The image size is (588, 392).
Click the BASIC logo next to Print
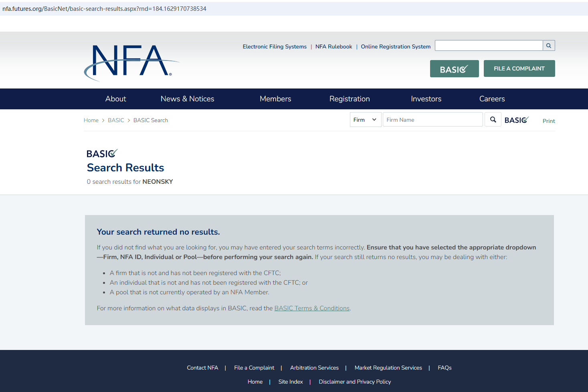pyautogui.click(x=517, y=120)
